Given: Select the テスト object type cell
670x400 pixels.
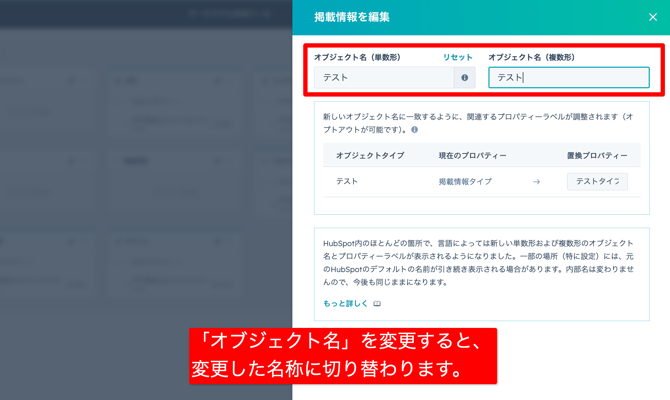Looking at the screenshot, I should 347,182.
